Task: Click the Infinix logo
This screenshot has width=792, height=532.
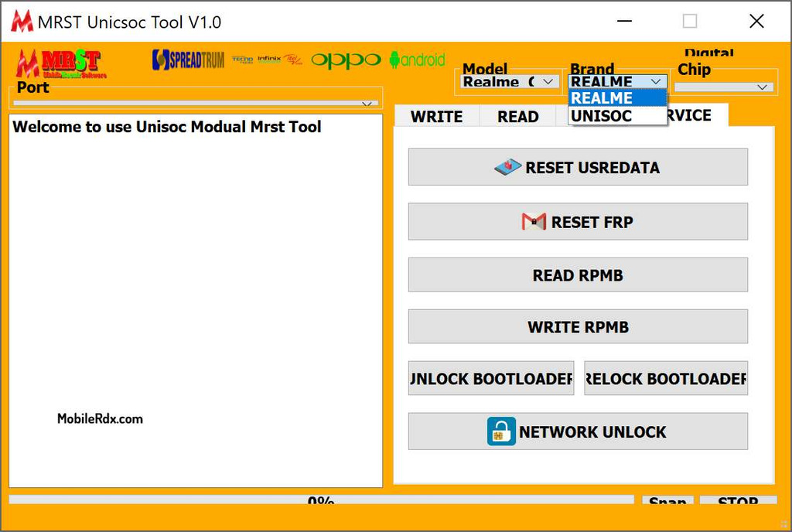Action: pos(269,60)
